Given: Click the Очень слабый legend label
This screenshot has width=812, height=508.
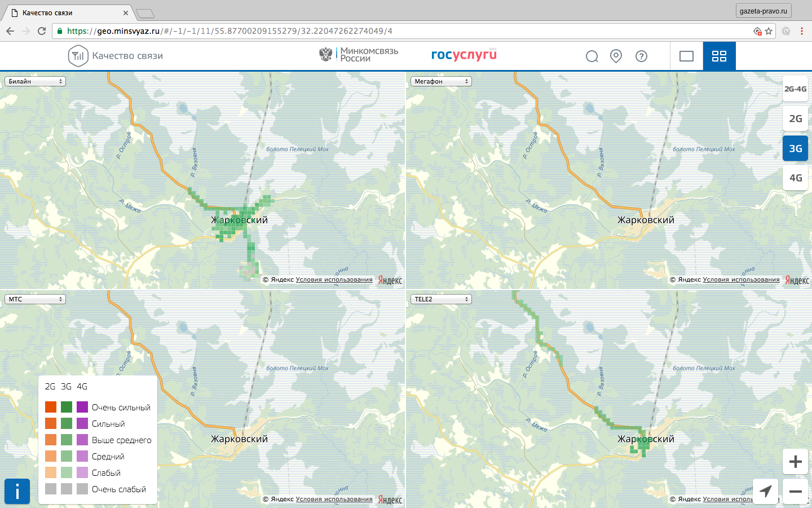Looking at the screenshot, I should pos(119,489).
